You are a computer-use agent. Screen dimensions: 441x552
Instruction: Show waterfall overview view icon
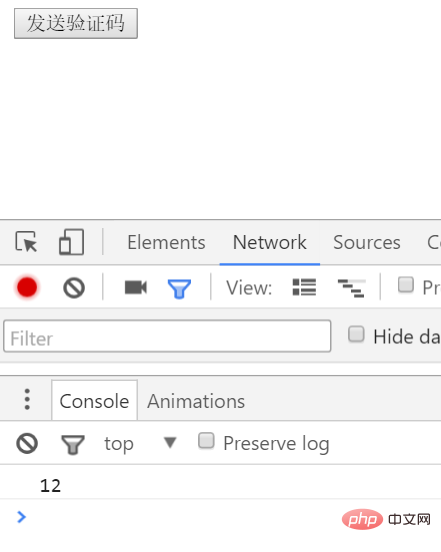coord(351,288)
